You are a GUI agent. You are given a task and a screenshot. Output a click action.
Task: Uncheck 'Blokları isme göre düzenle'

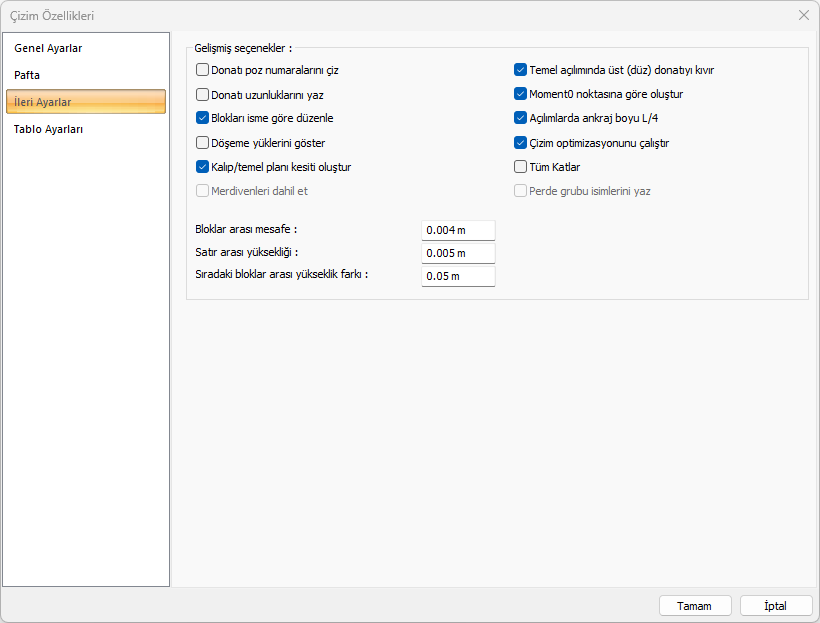tap(203, 118)
